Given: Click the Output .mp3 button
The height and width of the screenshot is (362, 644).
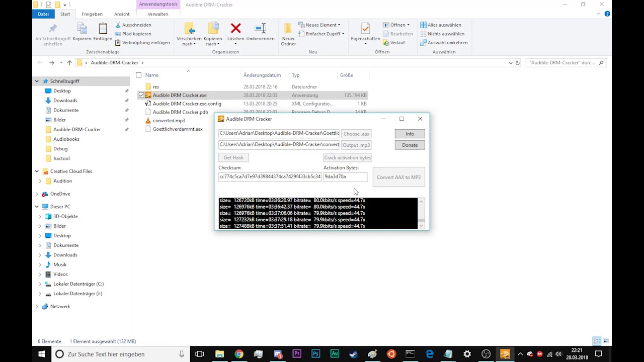Looking at the screenshot, I should point(356,145).
